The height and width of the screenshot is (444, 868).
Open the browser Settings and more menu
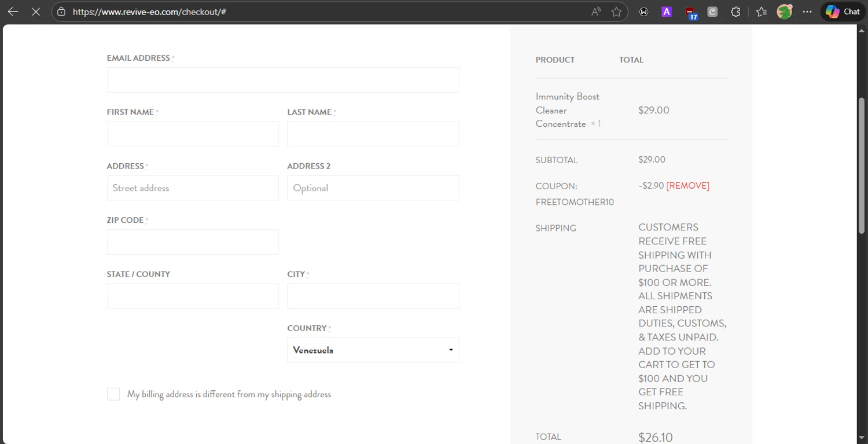807,12
